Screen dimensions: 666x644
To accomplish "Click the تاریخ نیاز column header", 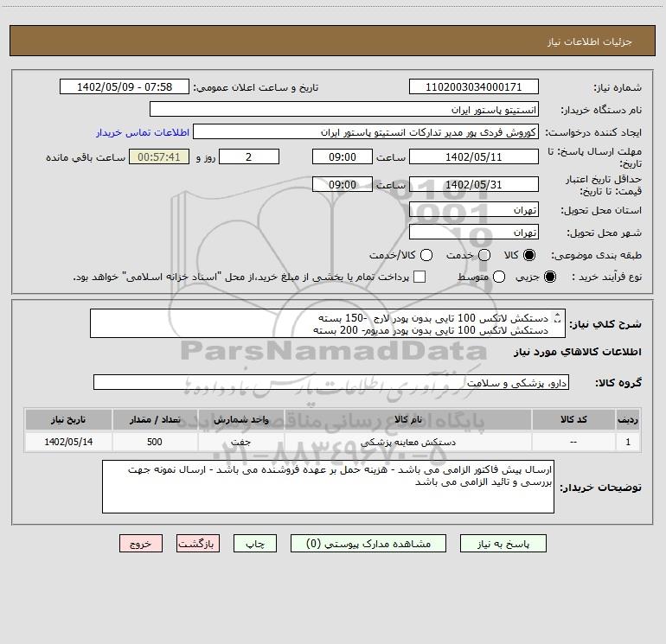I will coord(68,419).
